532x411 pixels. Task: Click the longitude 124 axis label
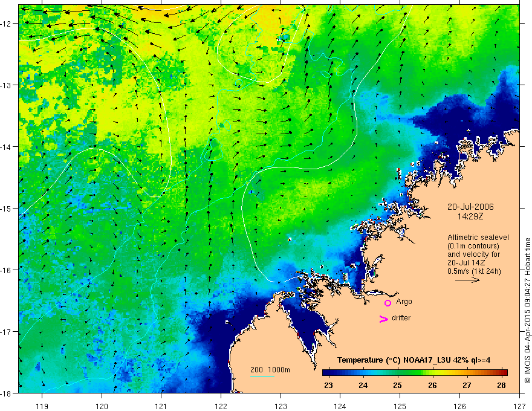(x=340, y=406)
